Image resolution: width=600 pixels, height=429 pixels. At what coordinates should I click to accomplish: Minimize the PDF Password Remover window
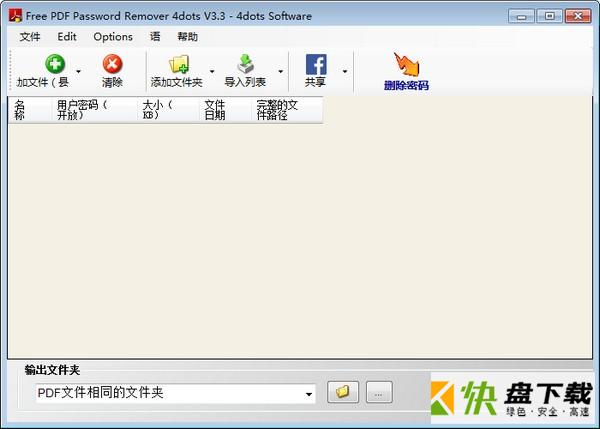[521, 16]
